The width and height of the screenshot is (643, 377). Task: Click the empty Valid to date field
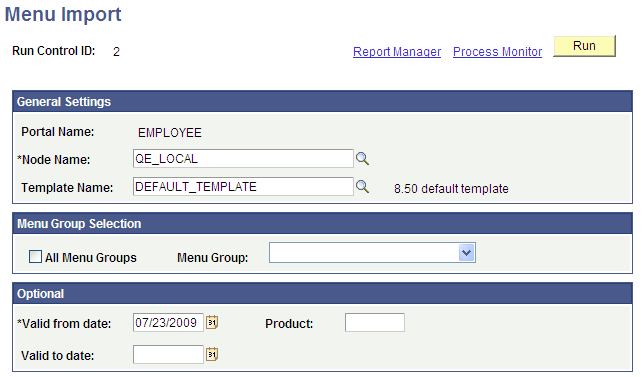pos(168,354)
